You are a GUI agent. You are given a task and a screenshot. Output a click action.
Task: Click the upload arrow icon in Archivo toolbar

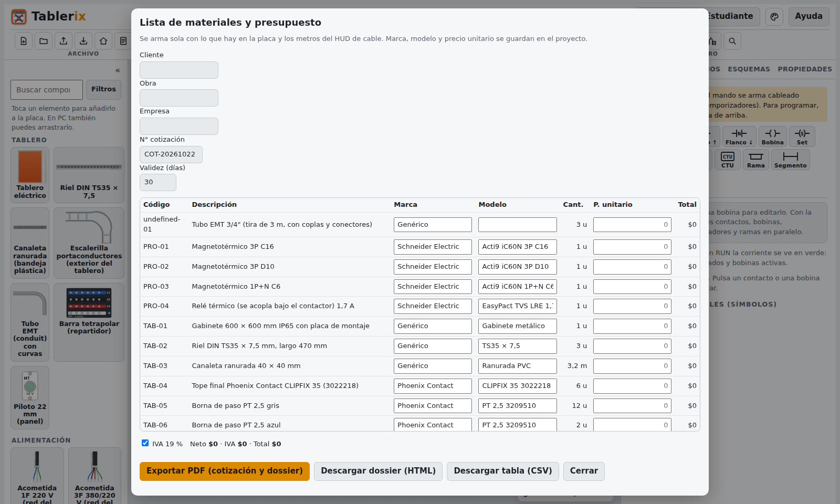click(64, 41)
